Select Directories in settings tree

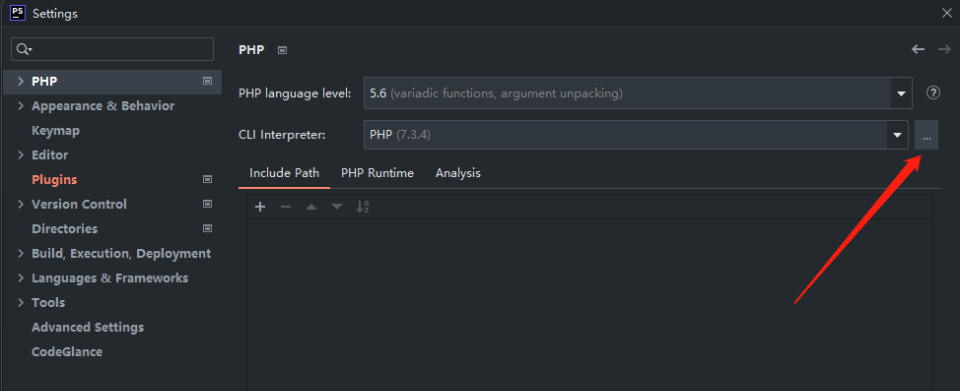64,229
